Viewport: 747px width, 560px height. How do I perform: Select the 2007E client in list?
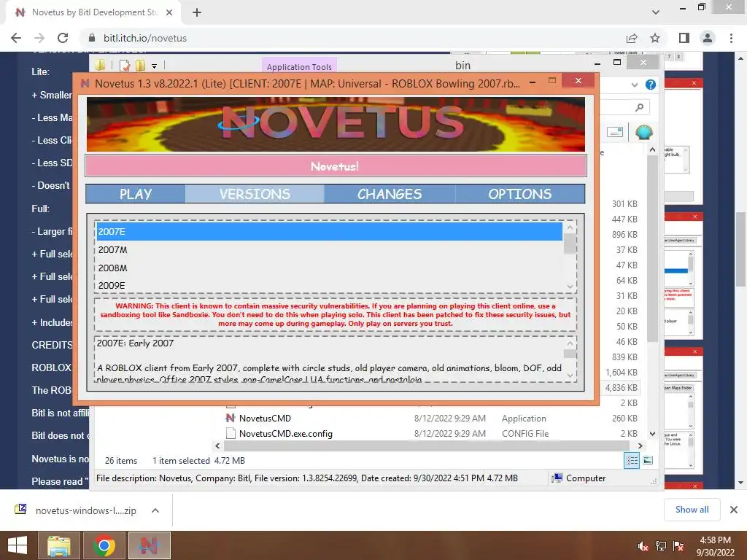point(329,232)
